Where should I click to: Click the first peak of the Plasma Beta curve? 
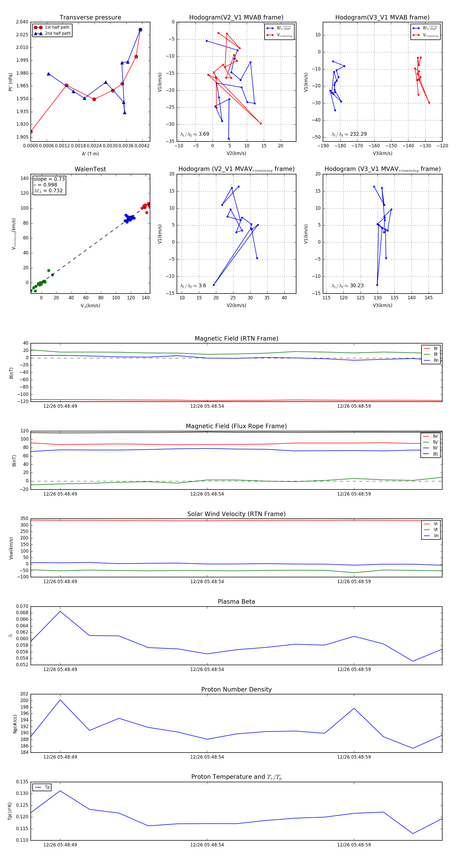[60, 611]
